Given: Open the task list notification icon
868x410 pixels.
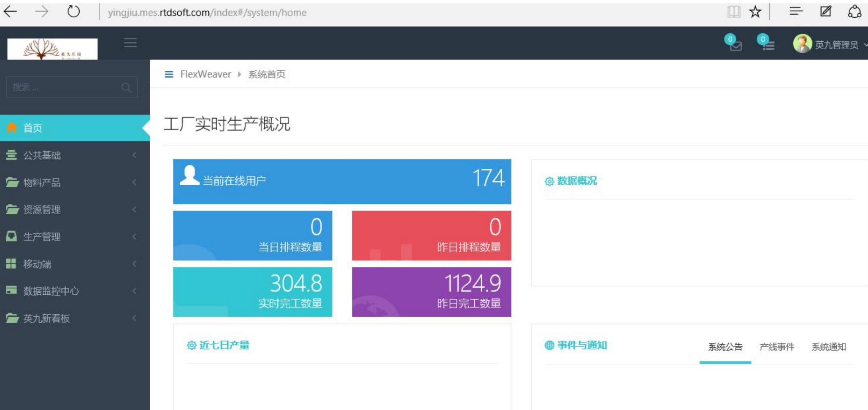Looking at the screenshot, I should coord(767,44).
